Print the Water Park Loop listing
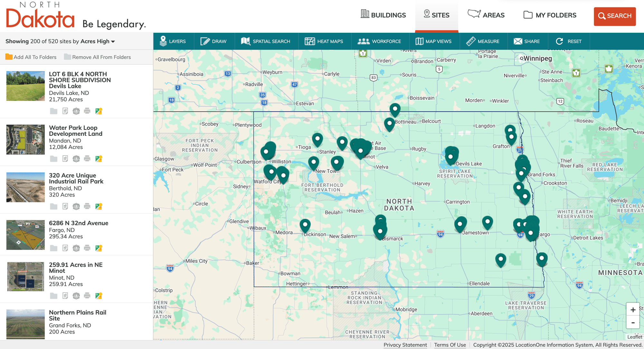Image resolution: width=644 pixels, height=349 pixels. (87, 159)
